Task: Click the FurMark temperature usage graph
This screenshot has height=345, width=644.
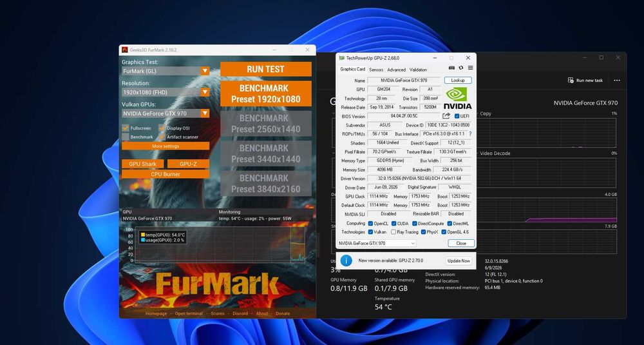Action: (220, 244)
